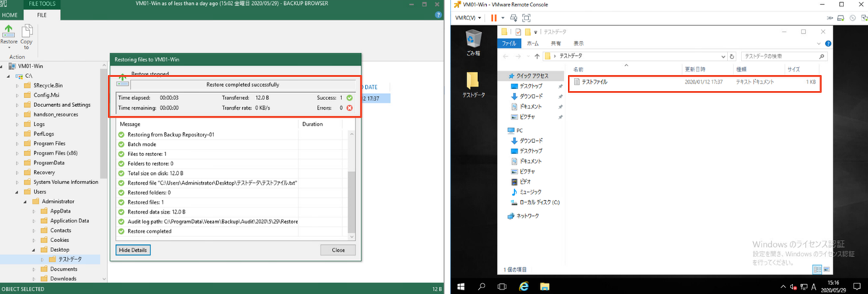Collapse the Users folder node
Viewport: 868px width, 294px height.
click(x=18, y=191)
